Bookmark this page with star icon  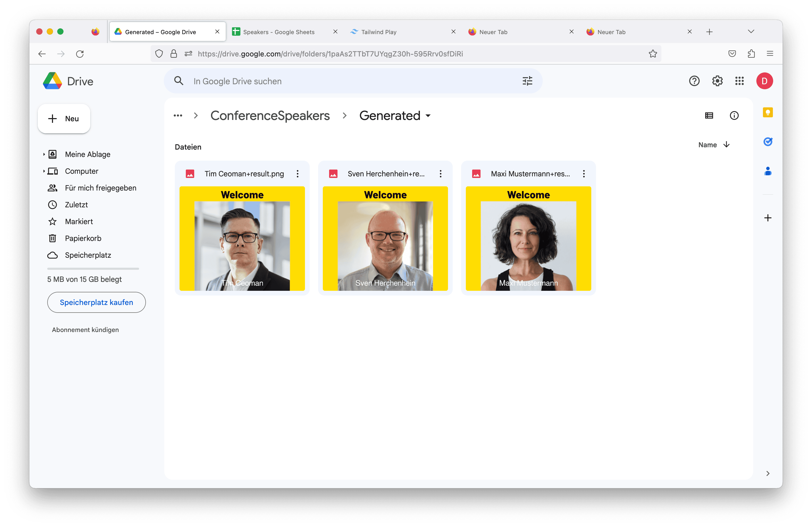point(652,54)
